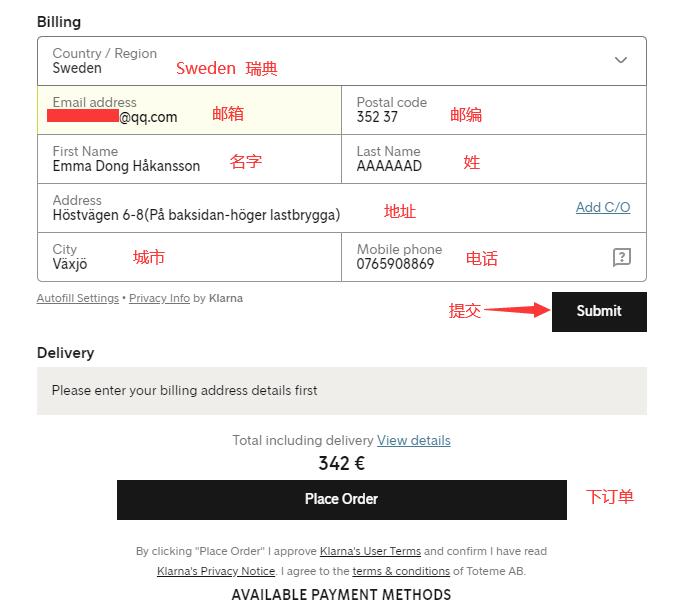Select the First Name input field
Image resolution: width=685 pixels, height=609 pixels.
[190, 159]
